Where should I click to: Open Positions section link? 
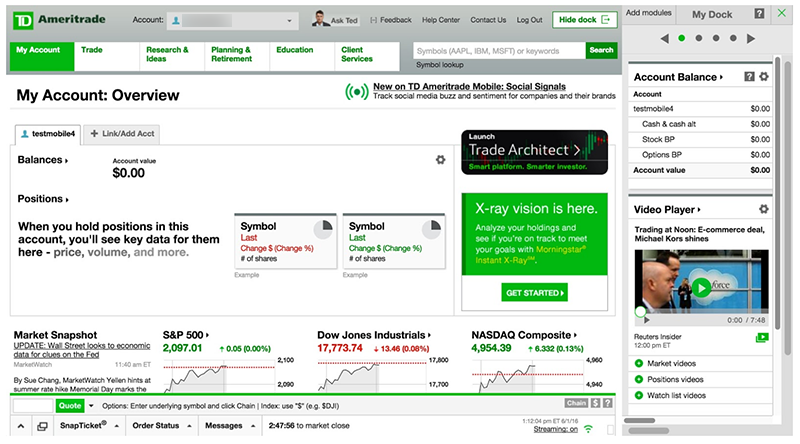coord(43,199)
